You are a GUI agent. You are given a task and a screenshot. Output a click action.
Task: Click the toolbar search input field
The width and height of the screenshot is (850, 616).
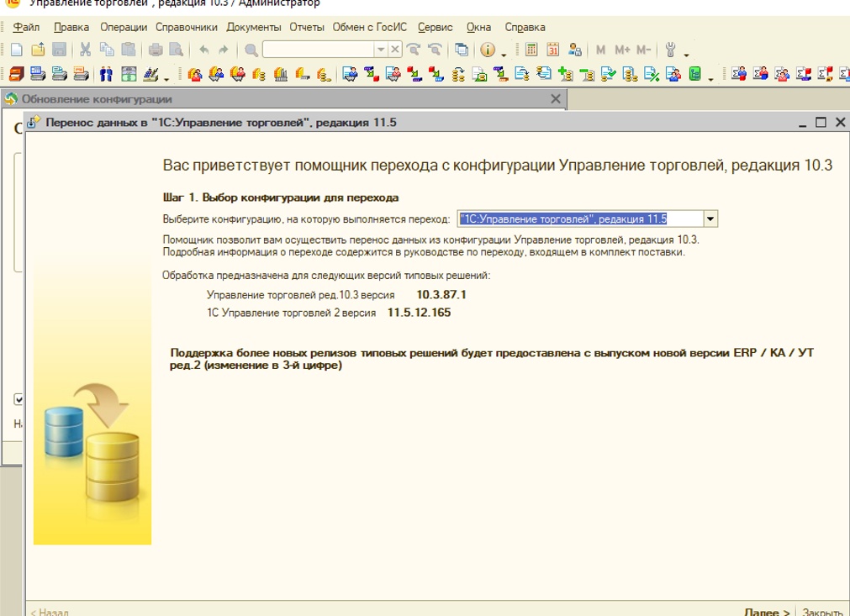319,50
